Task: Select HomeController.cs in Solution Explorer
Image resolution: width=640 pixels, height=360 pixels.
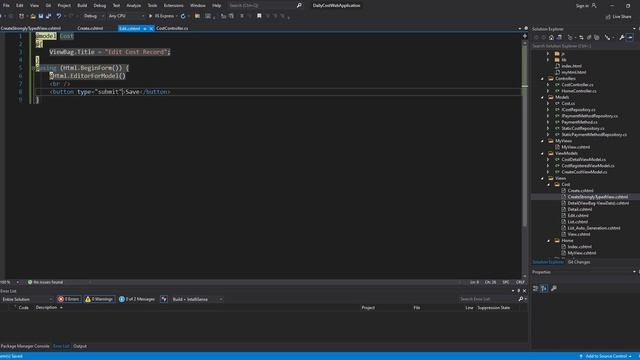Action: [x=579, y=91]
